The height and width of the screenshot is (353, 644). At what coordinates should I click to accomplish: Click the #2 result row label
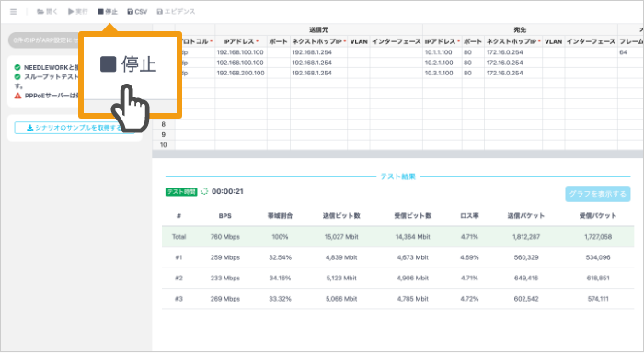pos(178,278)
